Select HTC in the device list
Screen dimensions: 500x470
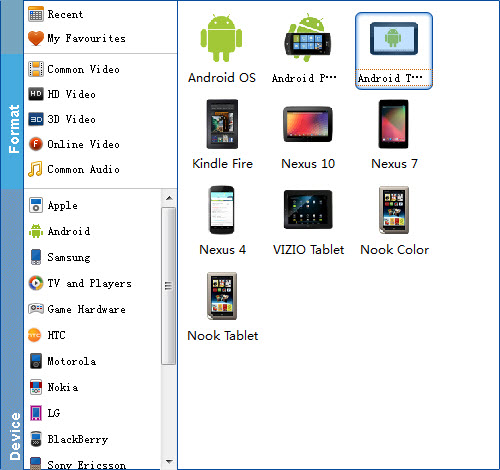[93, 335]
